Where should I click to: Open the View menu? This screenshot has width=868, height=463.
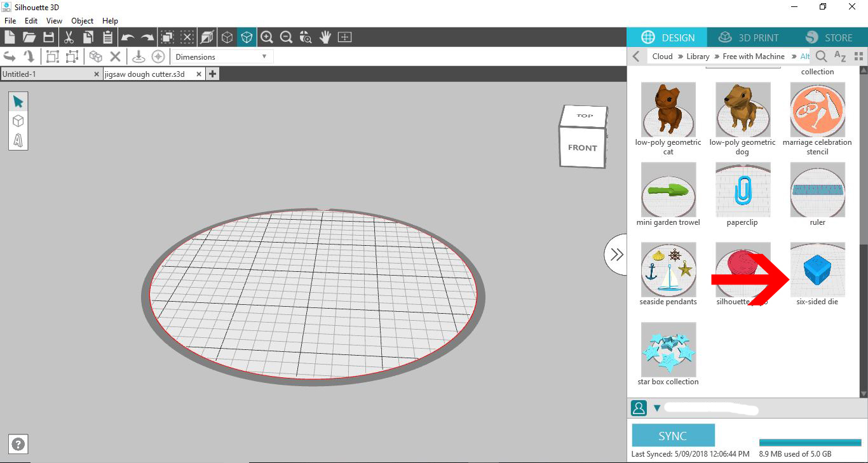pyautogui.click(x=55, y=21)
